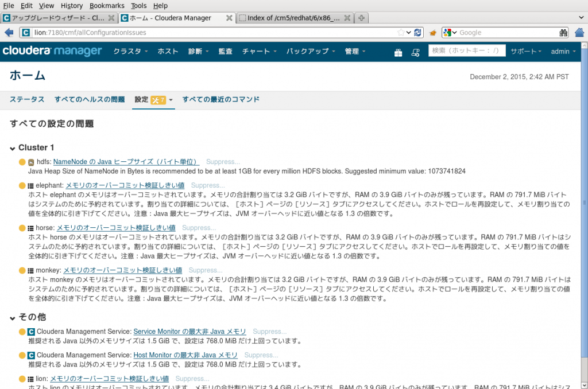
Task: Click site favicon in the address bar
Action: point(26,33)
